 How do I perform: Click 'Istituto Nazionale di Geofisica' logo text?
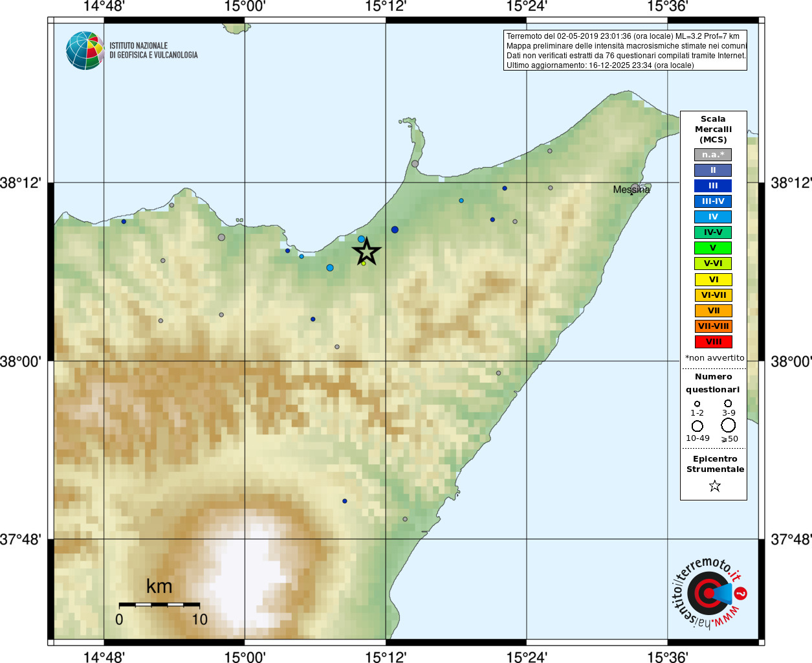point(153,51)
